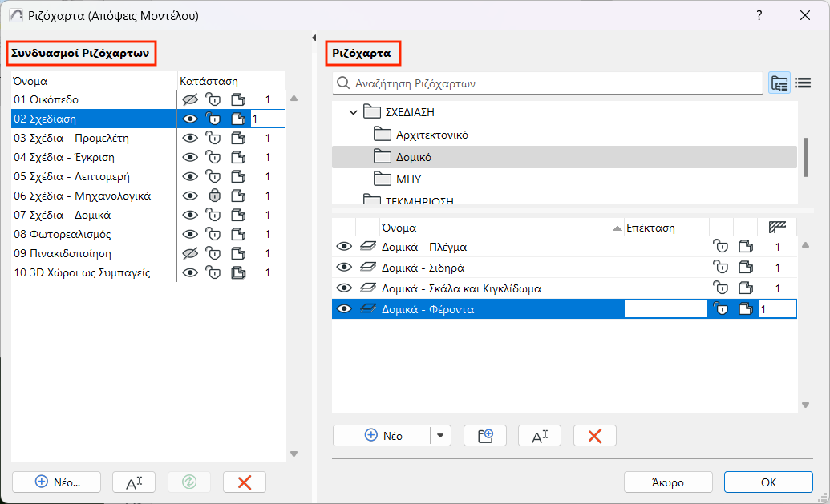This screenshot has width=830, height=504.
Task: Click the folder tree vertical scrollbar thumb
Action: click(806, 157)
